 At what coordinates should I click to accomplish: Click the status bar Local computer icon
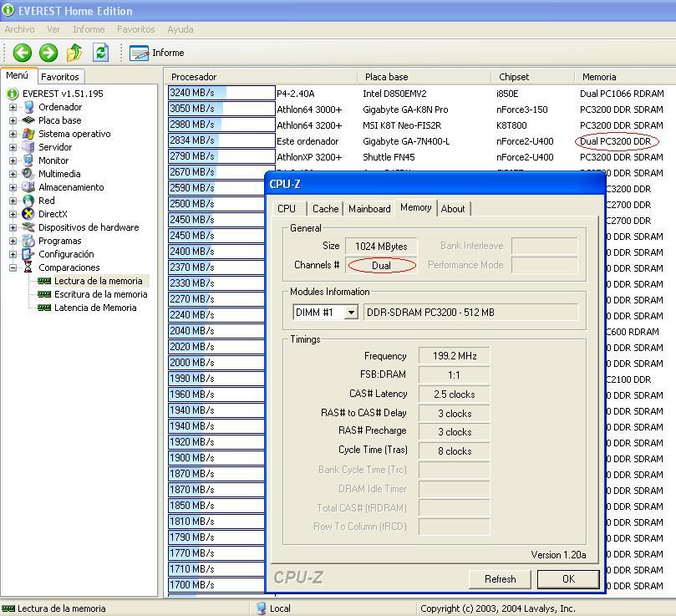coord(261,608)
